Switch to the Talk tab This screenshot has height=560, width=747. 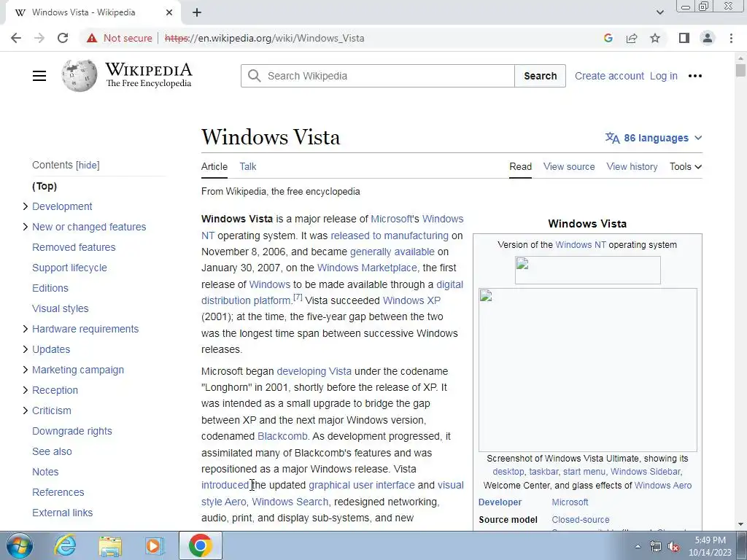pos(248,167)
